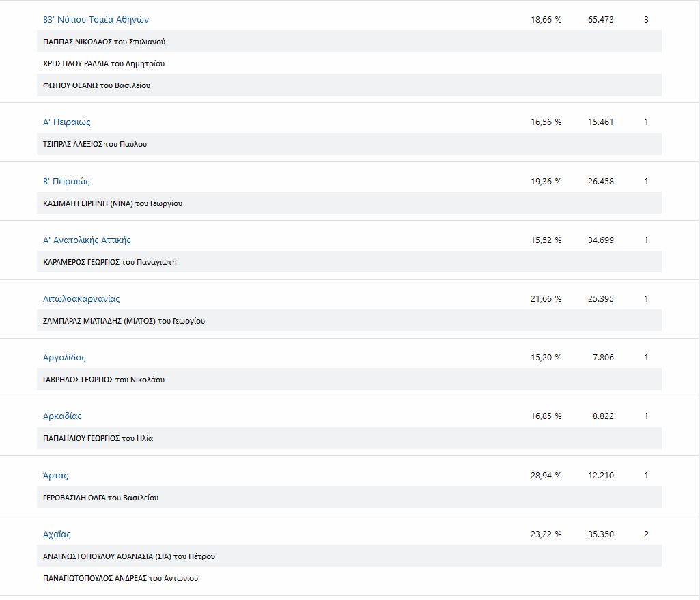
Task: Open the Β3' Νότιου Τομέα Αθηνών link
Action: pos(96,20)
